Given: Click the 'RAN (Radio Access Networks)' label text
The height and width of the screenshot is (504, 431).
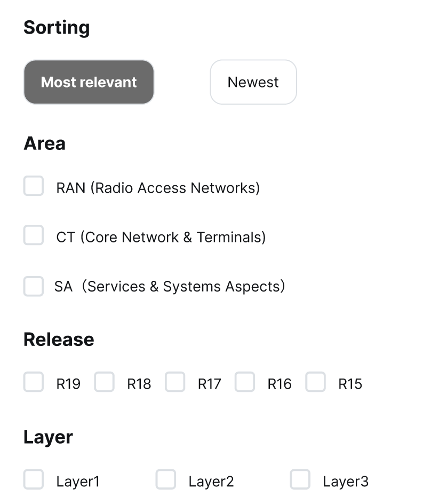Looking at the screenshot, I should [158, 188].
